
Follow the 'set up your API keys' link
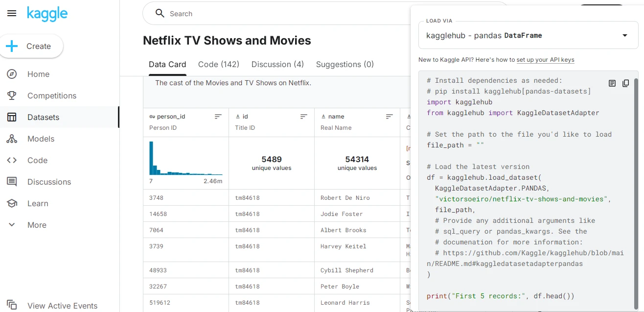[546, 60]
